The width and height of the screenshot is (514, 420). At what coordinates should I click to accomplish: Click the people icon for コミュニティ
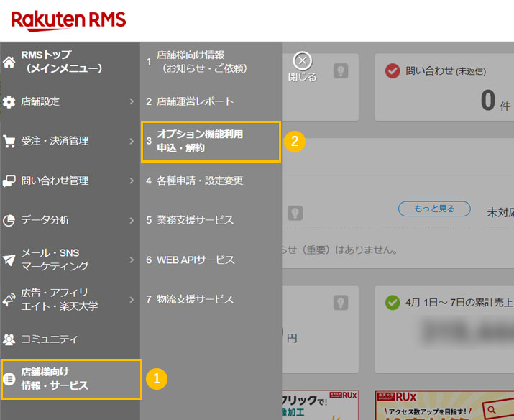(x=9, y=339)
